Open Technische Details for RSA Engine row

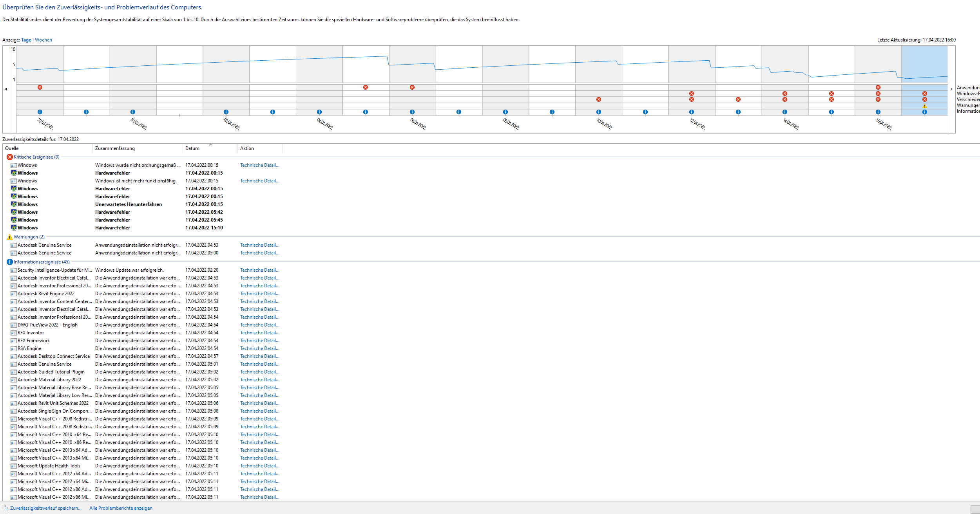point(260,348)
